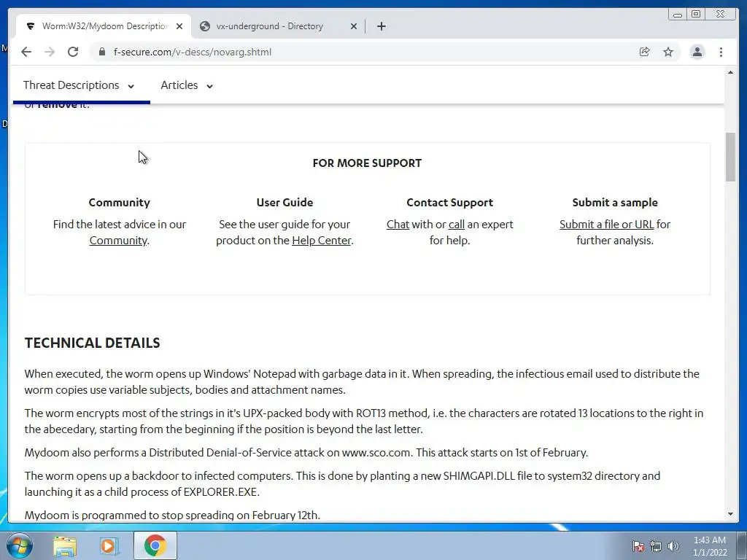Click the User Guide heading

(285, 203)
